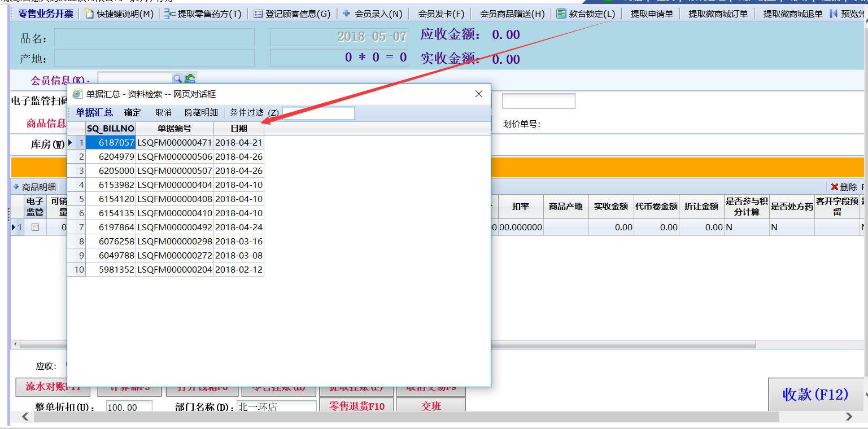This screenshot has height=429, width=868.
Task: Click the 预览 toolbar icon
Action: pos(834,14)
